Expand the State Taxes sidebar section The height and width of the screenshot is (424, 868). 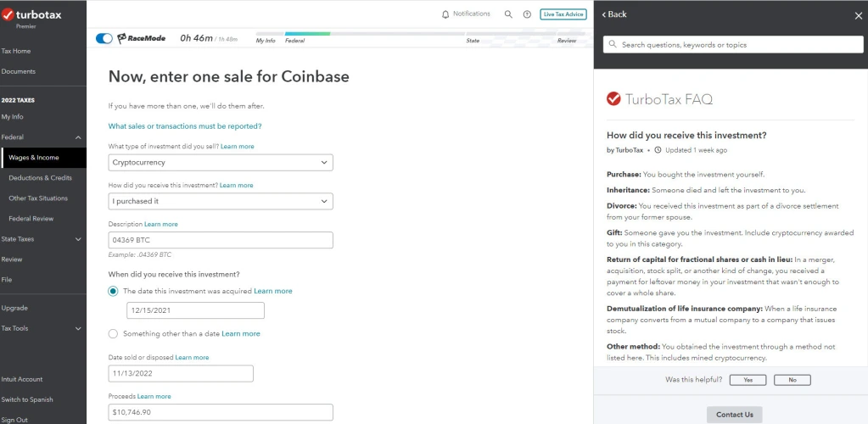[78, 239]
